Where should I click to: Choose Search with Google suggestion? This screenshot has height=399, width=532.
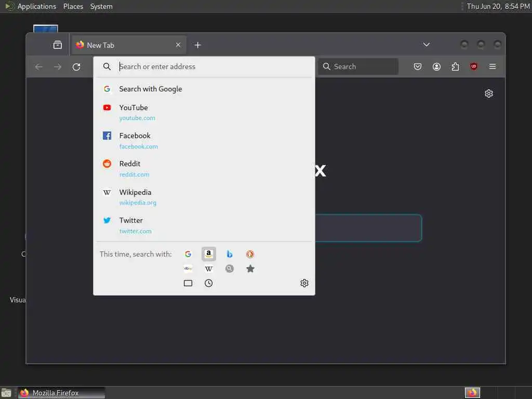(x=204, y=89)
